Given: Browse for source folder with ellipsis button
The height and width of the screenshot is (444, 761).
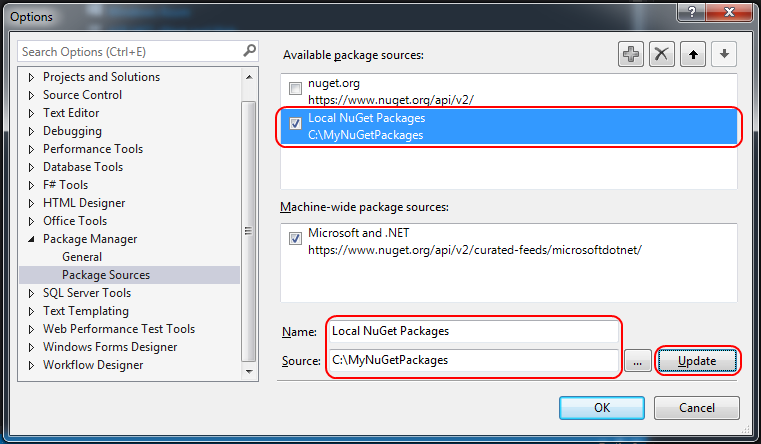Looking at the screenshot, I should pyautogui.click(x=638, y=361).
